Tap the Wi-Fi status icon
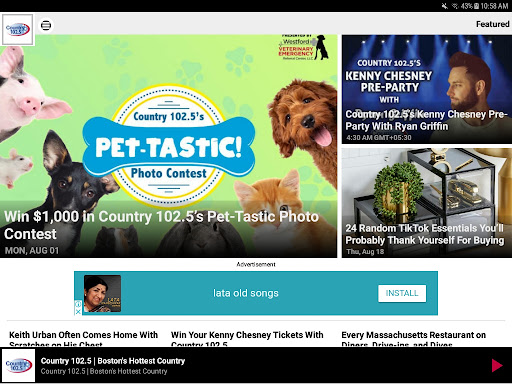The image size is (512, 384). coord(455,6)
